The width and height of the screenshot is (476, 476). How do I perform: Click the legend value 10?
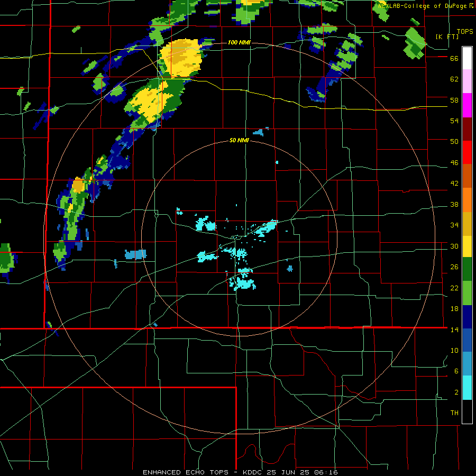point(454,350)
